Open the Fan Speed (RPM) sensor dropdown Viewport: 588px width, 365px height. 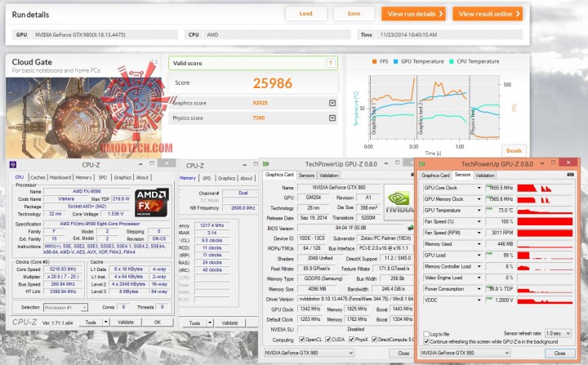[479, 233]
